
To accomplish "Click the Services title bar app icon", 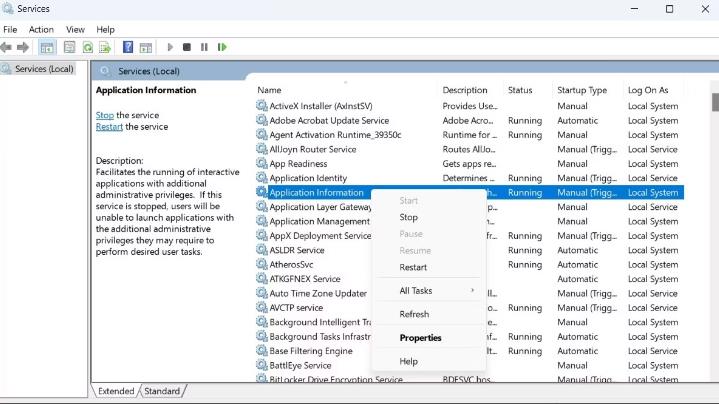I will [8, 8].
